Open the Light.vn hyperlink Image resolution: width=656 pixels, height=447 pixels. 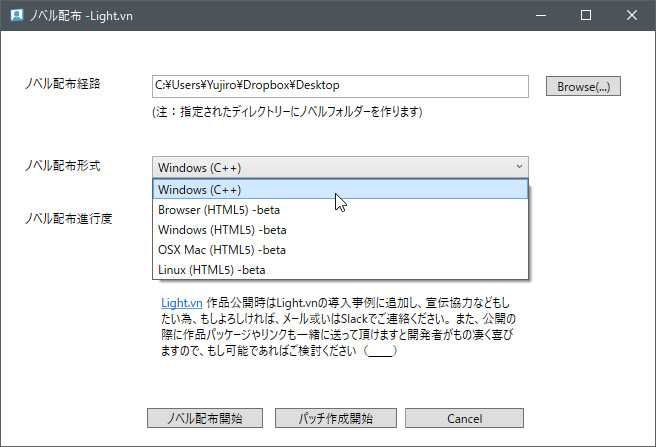[x=182, y=303]
